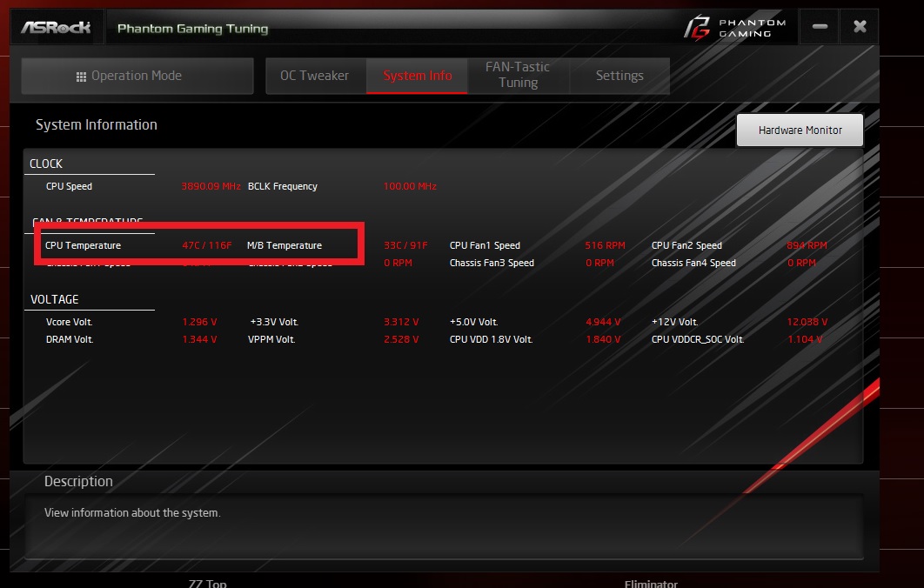The width and height of the screenshot is (924, 588).
Task: Click the CPU VDDCR_SOC Volt. label
Action: coord(698,339)
